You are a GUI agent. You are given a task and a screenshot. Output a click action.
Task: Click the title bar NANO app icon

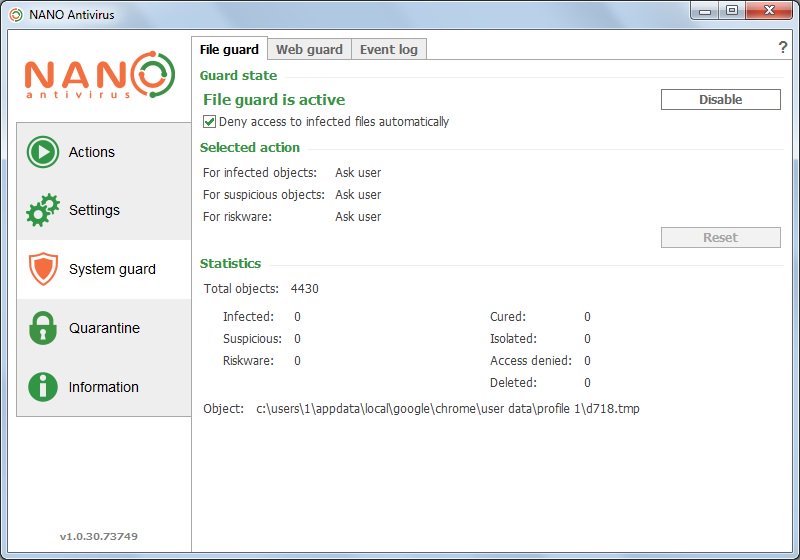click(16, 15)
